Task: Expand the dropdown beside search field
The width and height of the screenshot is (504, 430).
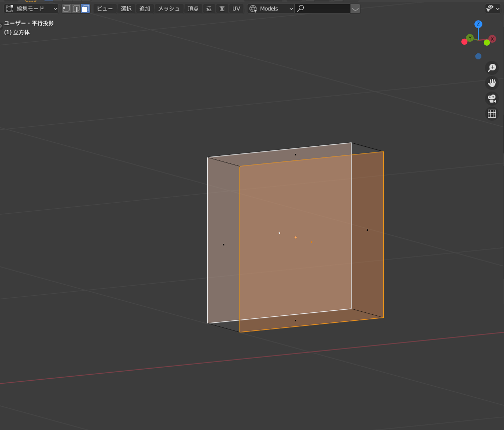Action: [355, 9]
